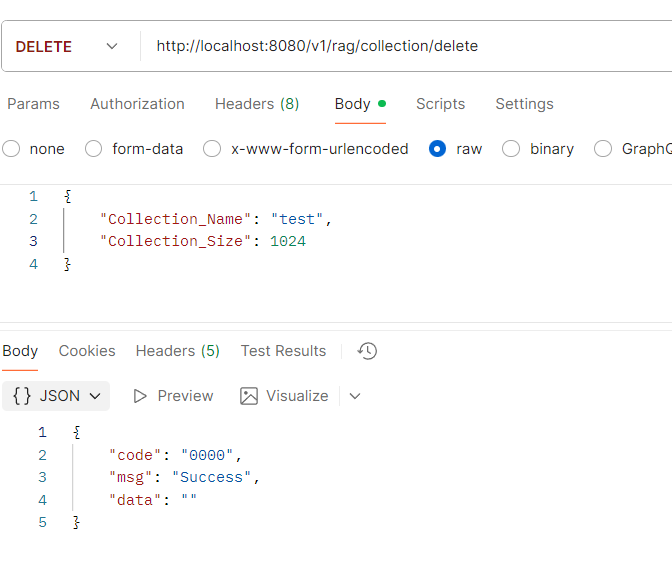The height and width of the screenshot is (563, 672).
Task: Click the request URL input field
Action: click(400, 46)
